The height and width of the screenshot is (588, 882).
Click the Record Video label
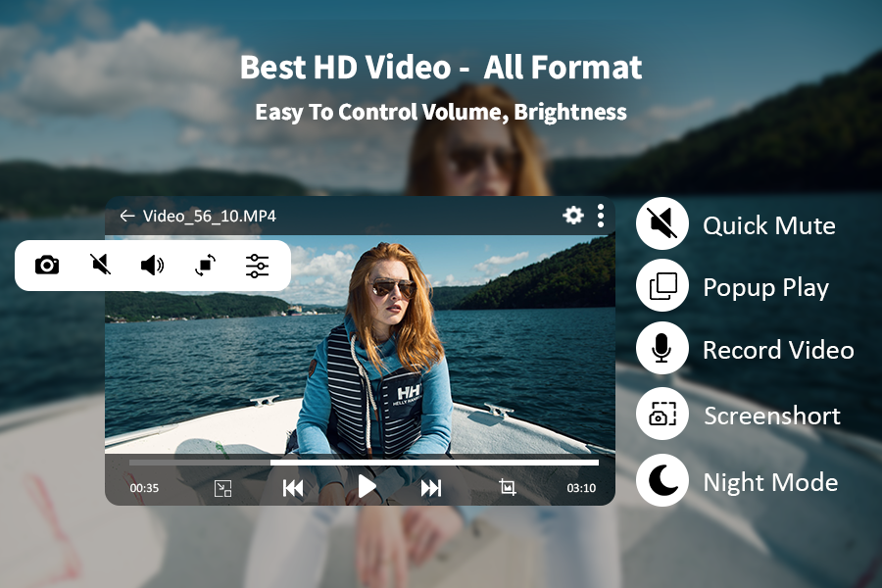[x=778, y=350]
